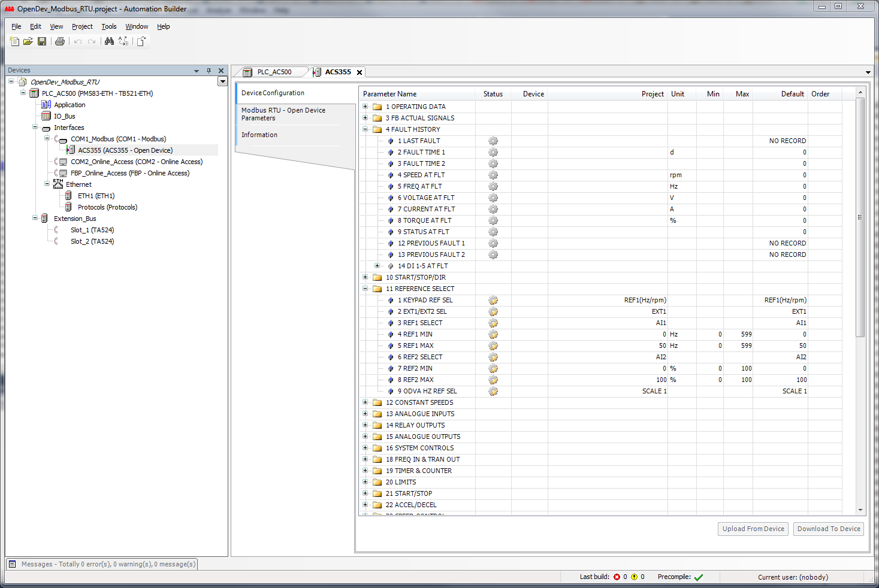Open the Information page
Screen dimensions: 879x588
[295, 135]
